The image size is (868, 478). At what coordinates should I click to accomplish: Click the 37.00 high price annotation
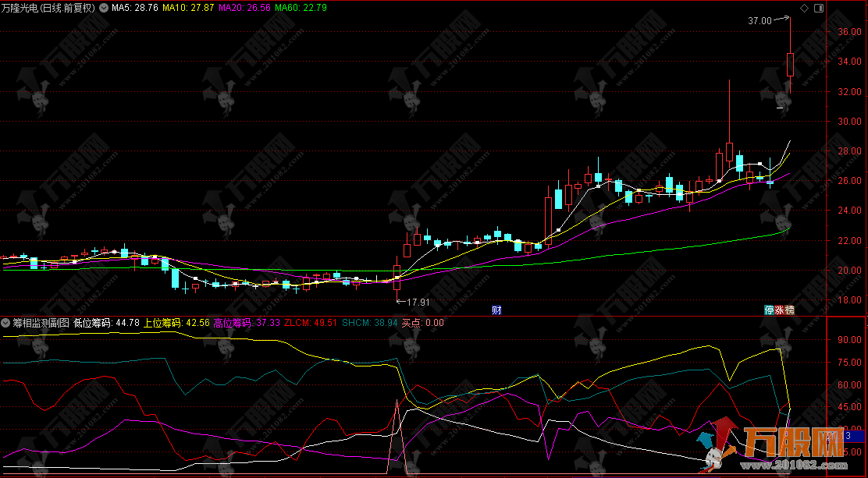[x=759, y=21]
